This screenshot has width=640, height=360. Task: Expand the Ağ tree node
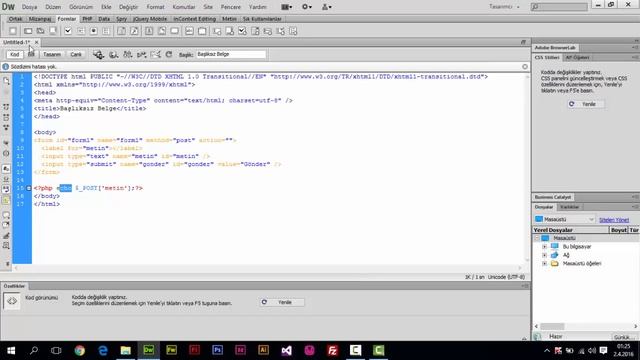click(x=544, y=255)
